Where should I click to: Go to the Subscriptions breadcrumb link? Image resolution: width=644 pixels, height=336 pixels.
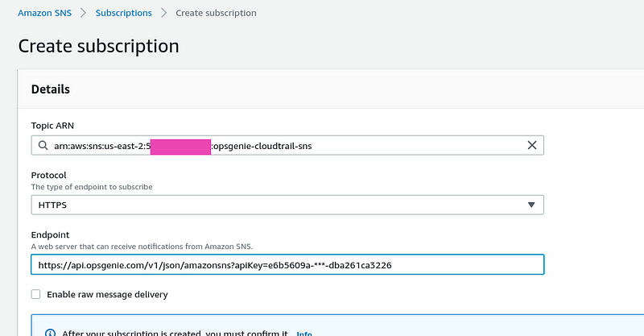pyautogui.click(x=124, y=13)
